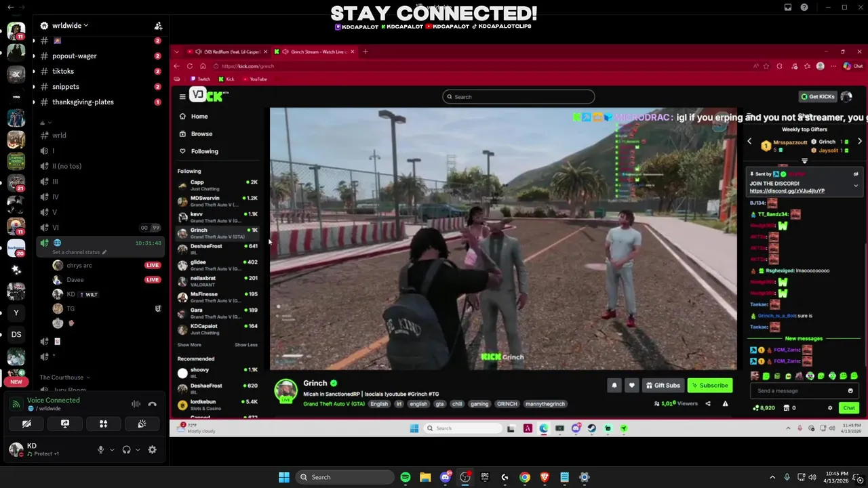Open the emote picker in chat input
Viewport: 868px width, 488px height.
(850, 391)
